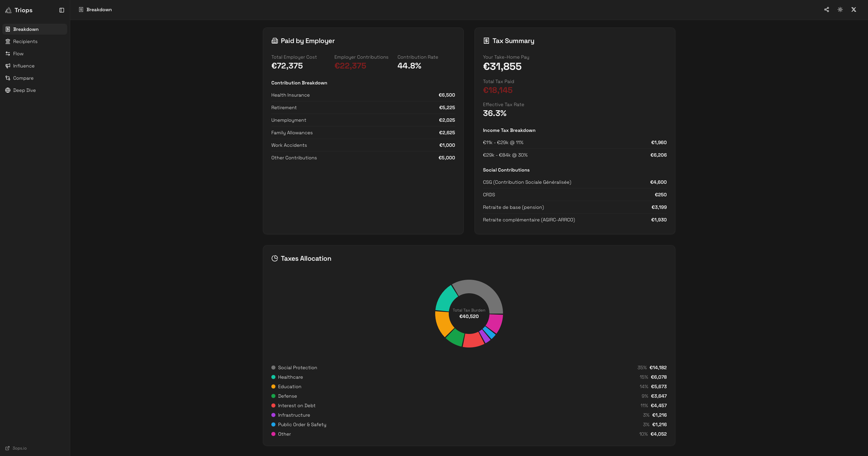Click the Interest on Debt legend entry
Screen dimensions: 868x456
coord(296,406)
